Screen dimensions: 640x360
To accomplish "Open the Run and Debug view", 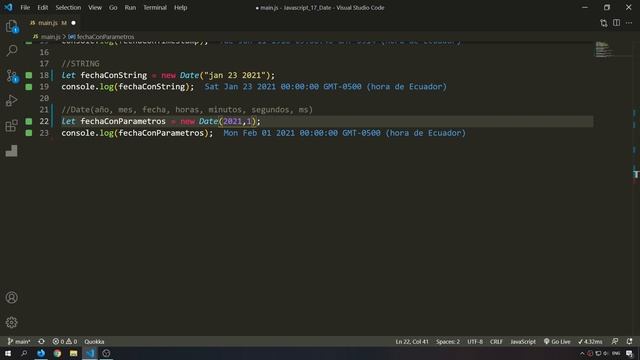I will point(11,100).
